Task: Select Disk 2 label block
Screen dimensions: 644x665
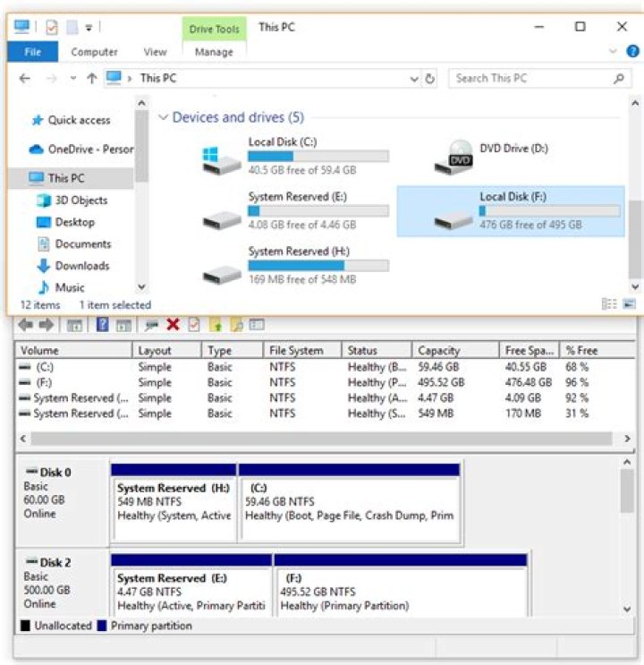Action: point(62,584)
